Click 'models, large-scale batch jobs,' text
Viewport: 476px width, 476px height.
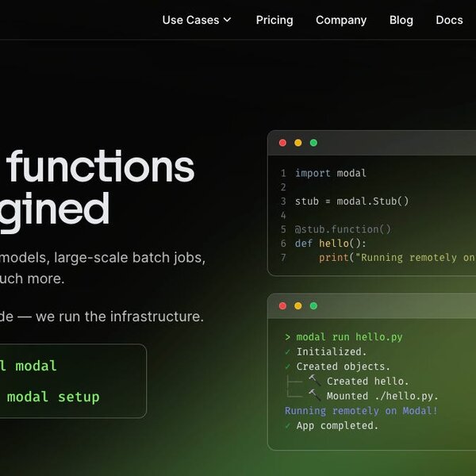tap(102, 258)
